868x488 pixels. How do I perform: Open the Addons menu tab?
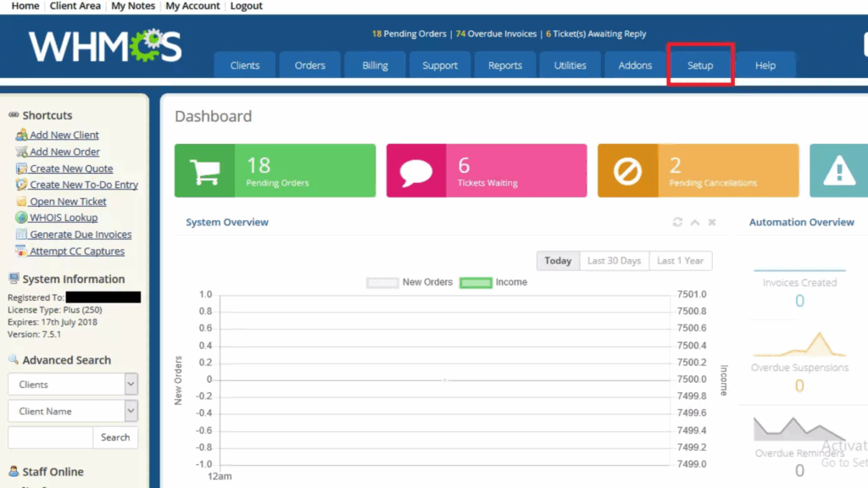(x=635, y=65)
